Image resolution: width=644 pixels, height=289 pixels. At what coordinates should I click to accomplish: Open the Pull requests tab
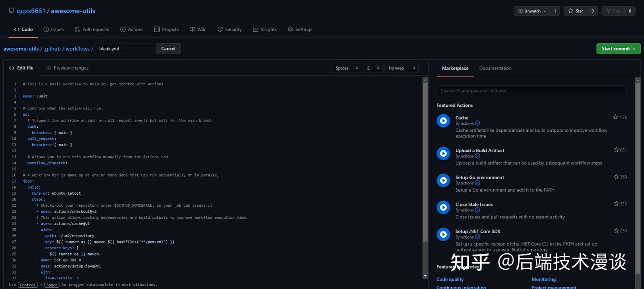[92, 29]
